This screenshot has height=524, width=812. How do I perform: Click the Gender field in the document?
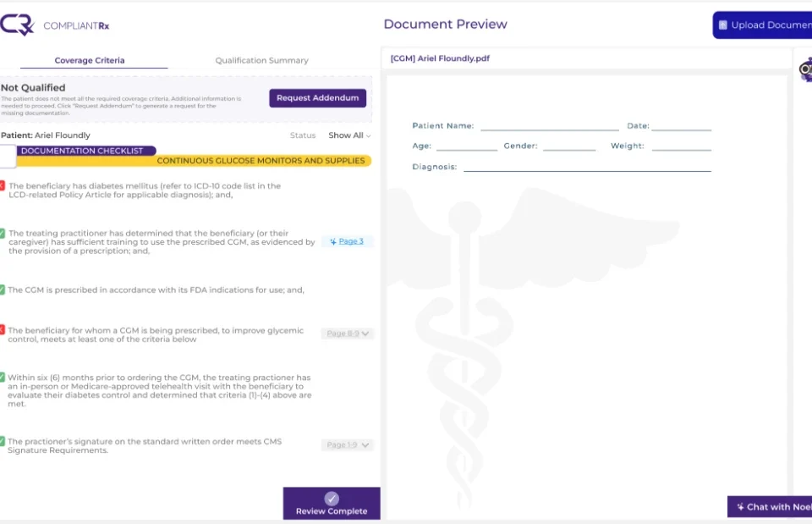[x=569, y=146]
